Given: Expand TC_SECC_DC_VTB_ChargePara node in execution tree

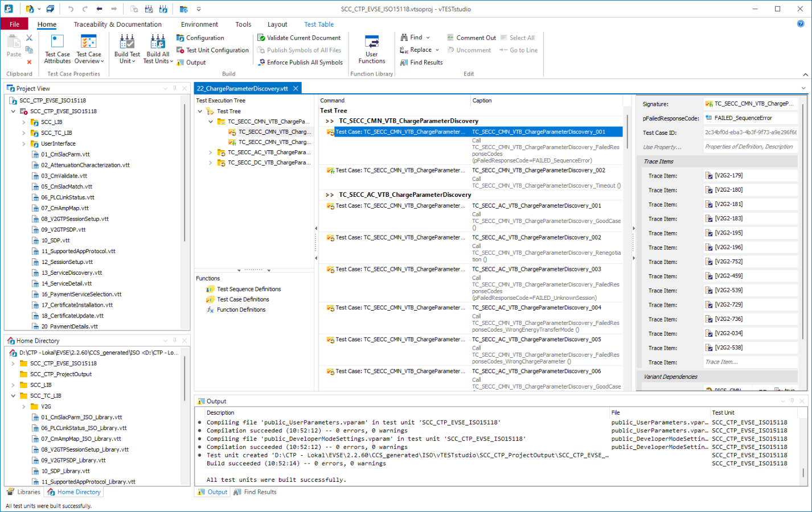Looking at the screenshot, I should 211,163.
